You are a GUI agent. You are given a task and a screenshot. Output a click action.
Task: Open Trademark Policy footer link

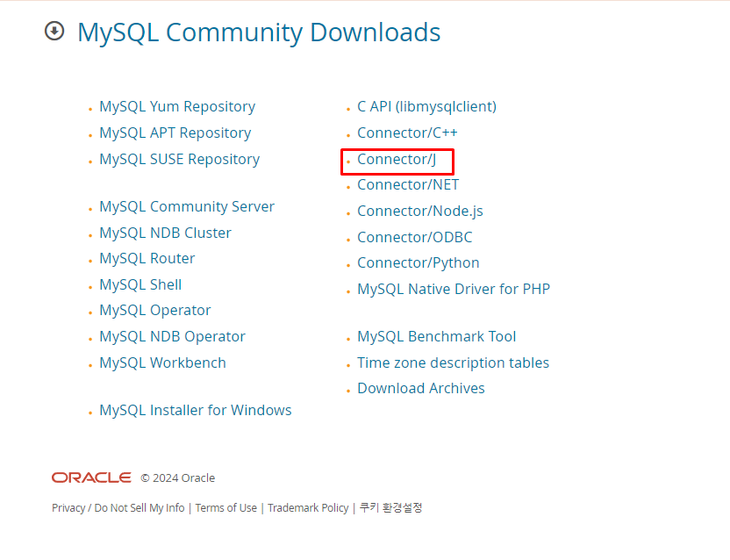click(x=308, y=508)
